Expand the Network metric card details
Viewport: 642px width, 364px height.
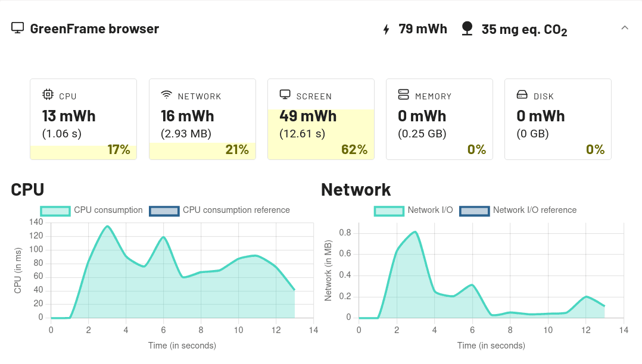pos(202,119)
